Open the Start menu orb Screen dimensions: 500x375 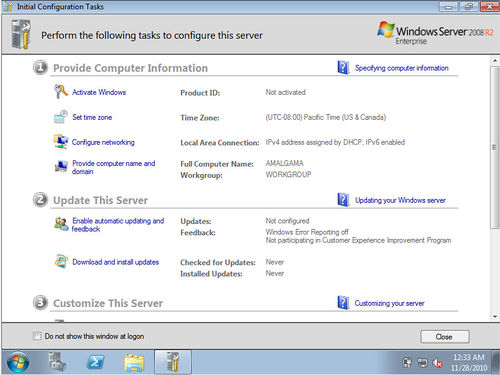tap(18, 362)
